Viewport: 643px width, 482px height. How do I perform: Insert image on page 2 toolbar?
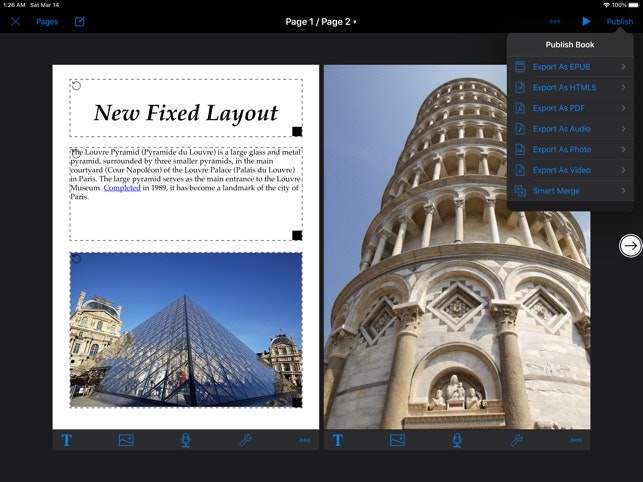point(397,440)
